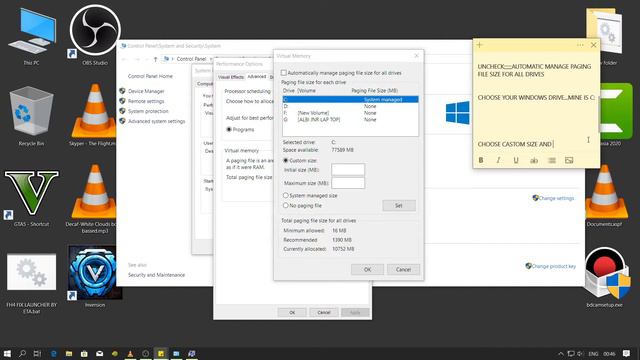Add a new sticky note with plus icon

[x=480, y=45]
